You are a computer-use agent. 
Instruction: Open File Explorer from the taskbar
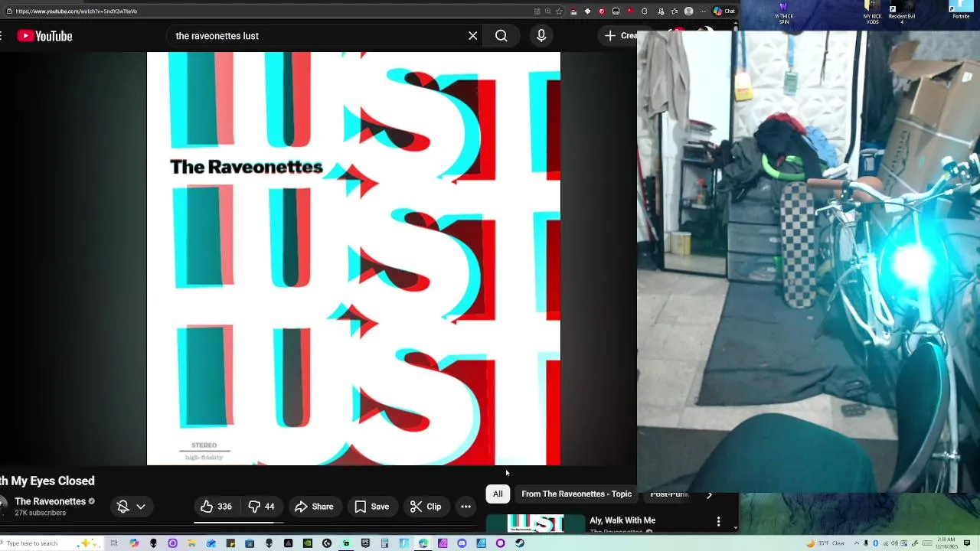191,543
